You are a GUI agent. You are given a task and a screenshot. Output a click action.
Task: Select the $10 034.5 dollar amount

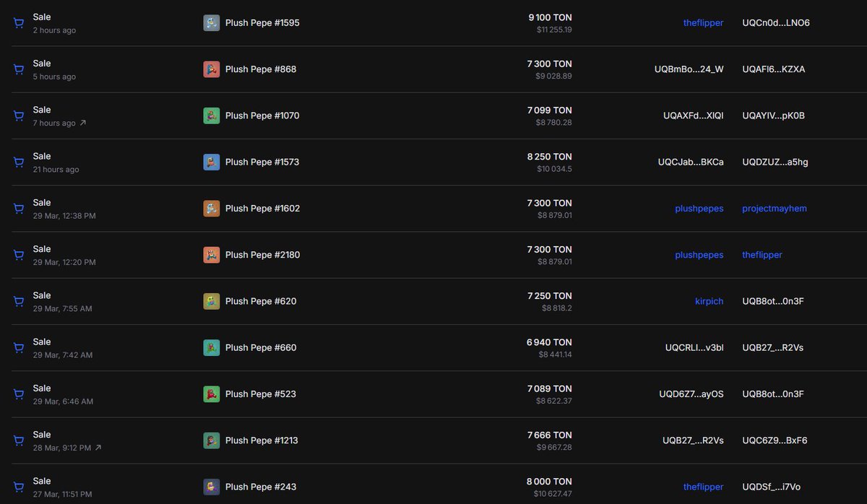click(553, 169)
